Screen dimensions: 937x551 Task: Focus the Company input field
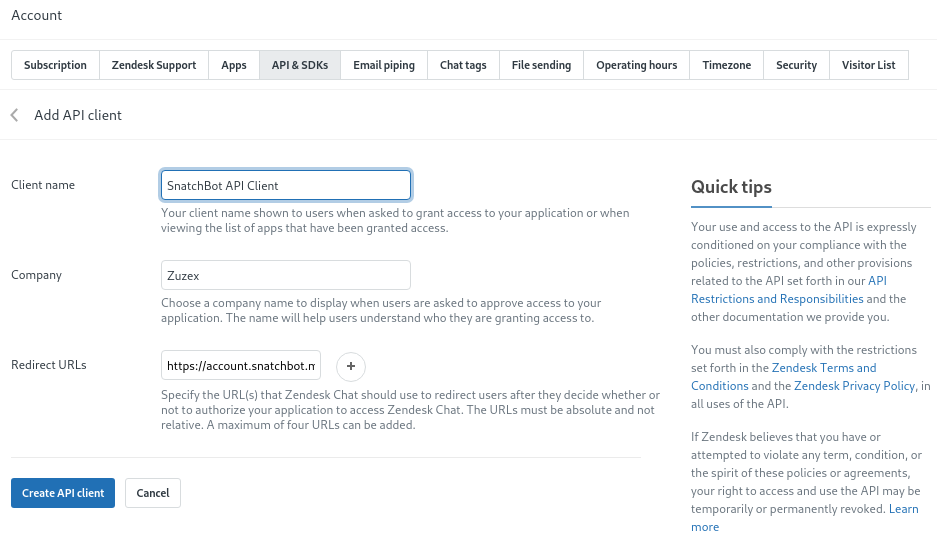tap(286, 276)
